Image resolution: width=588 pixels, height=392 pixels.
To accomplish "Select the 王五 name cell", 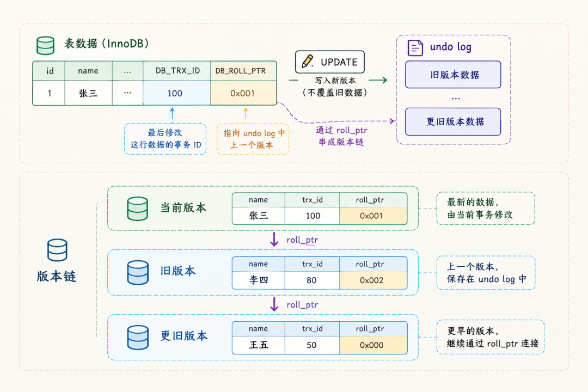I will [x=259, y=345].
